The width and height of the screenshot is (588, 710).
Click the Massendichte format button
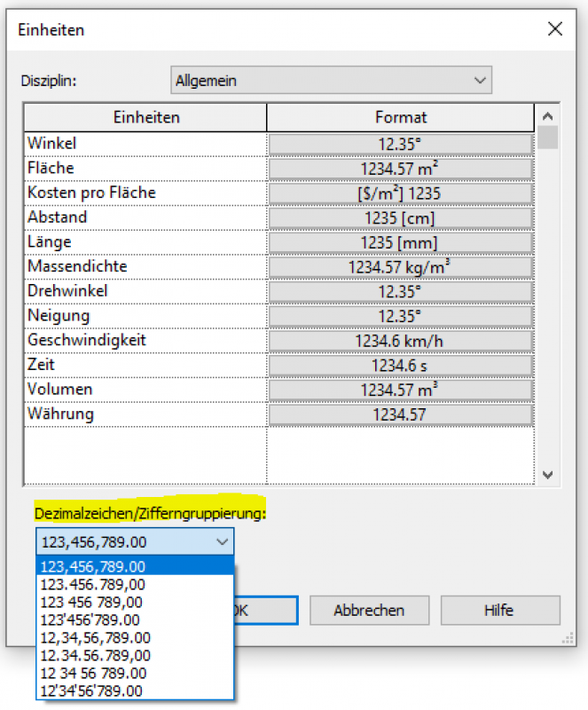400,267
